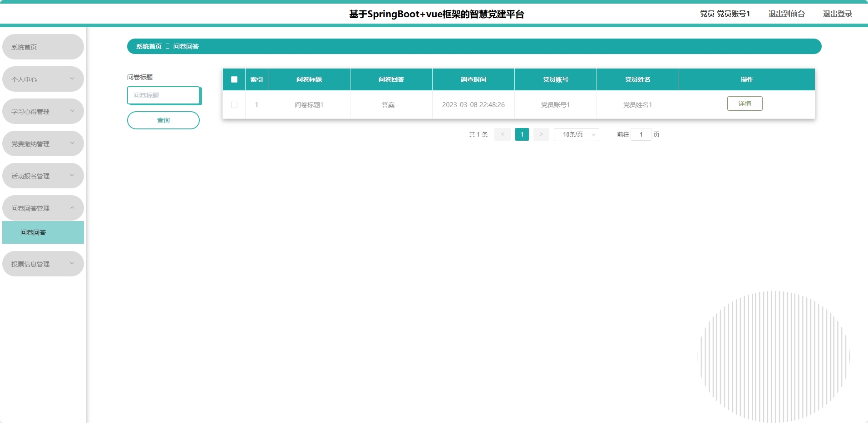Click the 操作 column header
The height and width of the screenshot is (423, 868).
pyautogui.click(x=747, y=79)
